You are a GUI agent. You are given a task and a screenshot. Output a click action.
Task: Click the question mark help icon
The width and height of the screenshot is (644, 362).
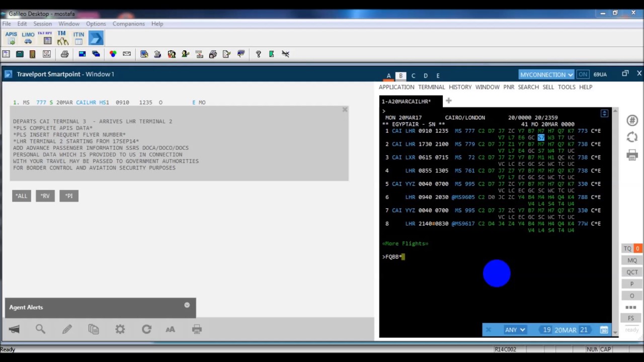point(258,54)
